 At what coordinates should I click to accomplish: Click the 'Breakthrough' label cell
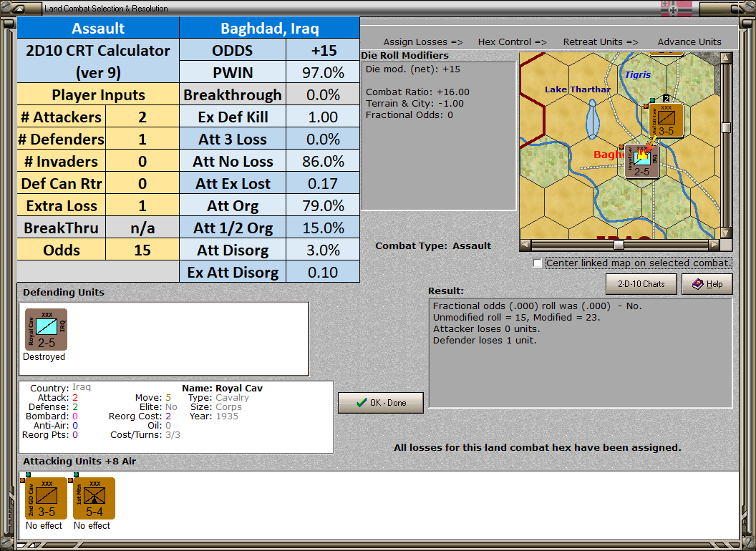(233, 94)
